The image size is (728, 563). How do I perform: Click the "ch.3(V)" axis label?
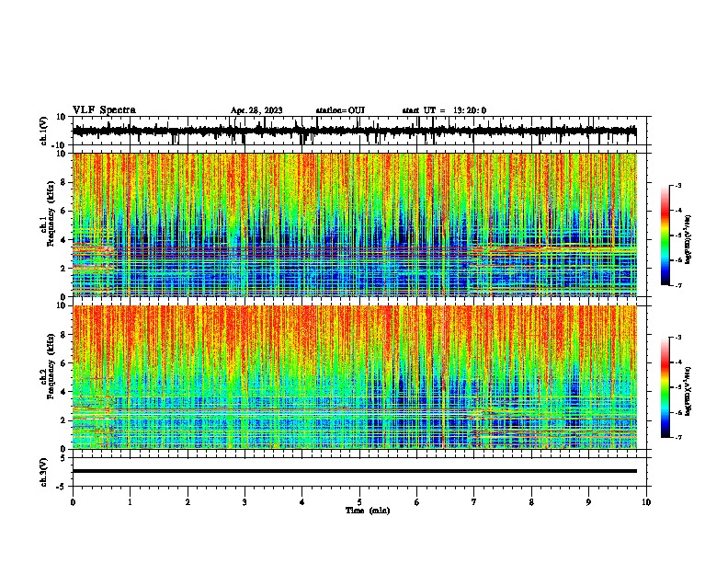[43, 472]
